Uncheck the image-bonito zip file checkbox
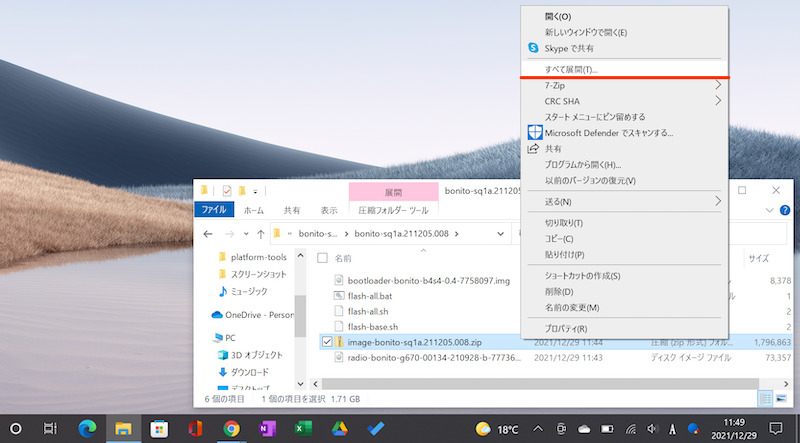This screenshot has width=800, height=443. (327, 342)
